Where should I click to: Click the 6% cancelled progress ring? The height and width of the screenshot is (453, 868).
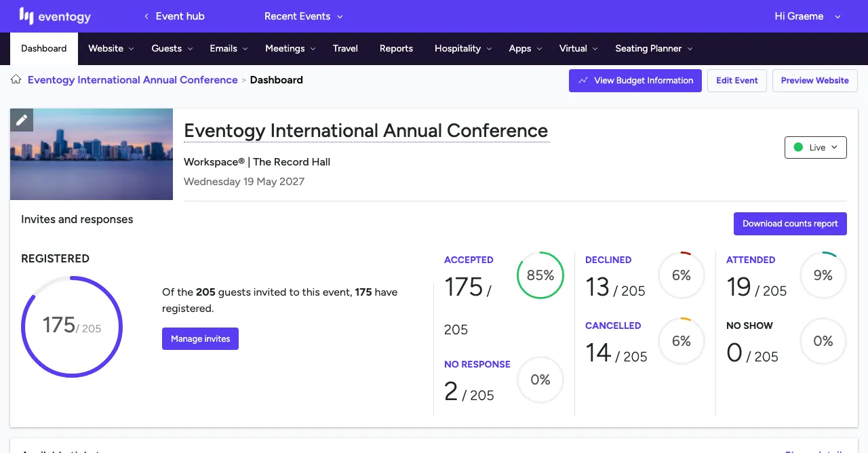(x=682, y=341)
